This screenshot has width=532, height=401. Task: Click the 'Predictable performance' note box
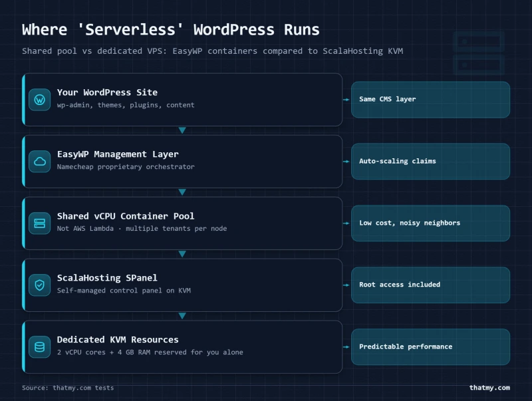click(x=430, y=346)
